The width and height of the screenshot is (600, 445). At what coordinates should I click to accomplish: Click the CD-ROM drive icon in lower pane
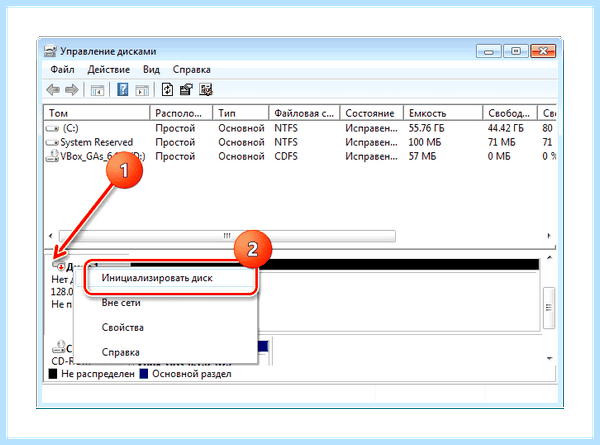(59, 347)
